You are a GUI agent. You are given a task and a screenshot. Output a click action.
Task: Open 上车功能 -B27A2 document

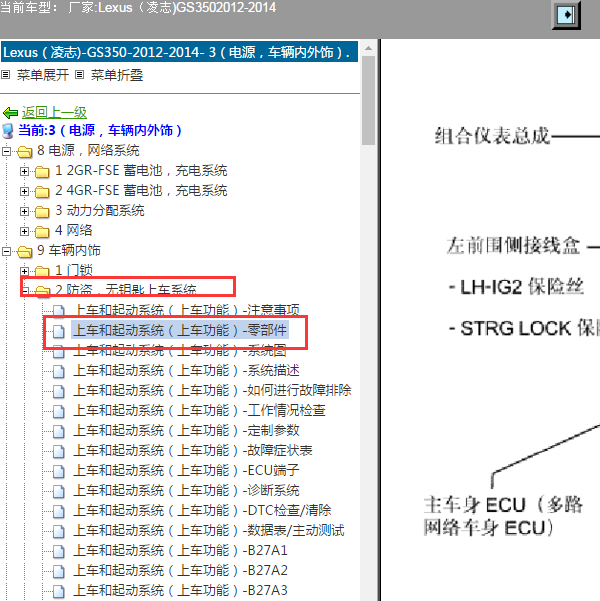coord(180,570)
